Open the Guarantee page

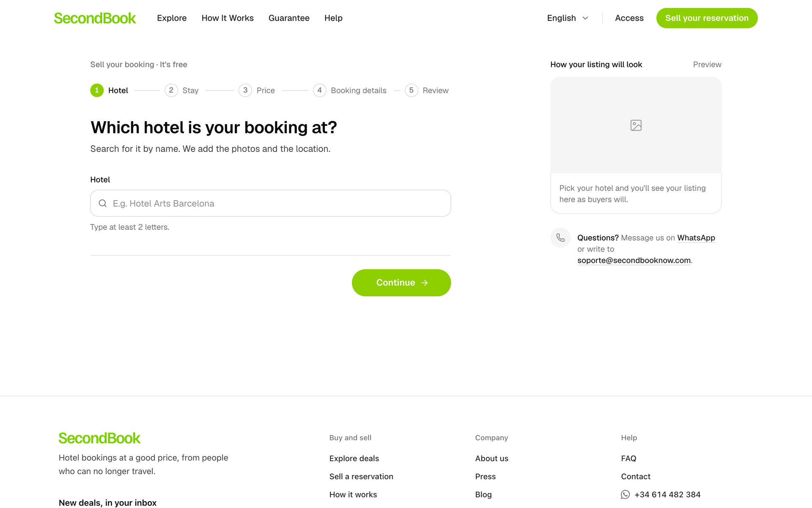tap(289, 18)
